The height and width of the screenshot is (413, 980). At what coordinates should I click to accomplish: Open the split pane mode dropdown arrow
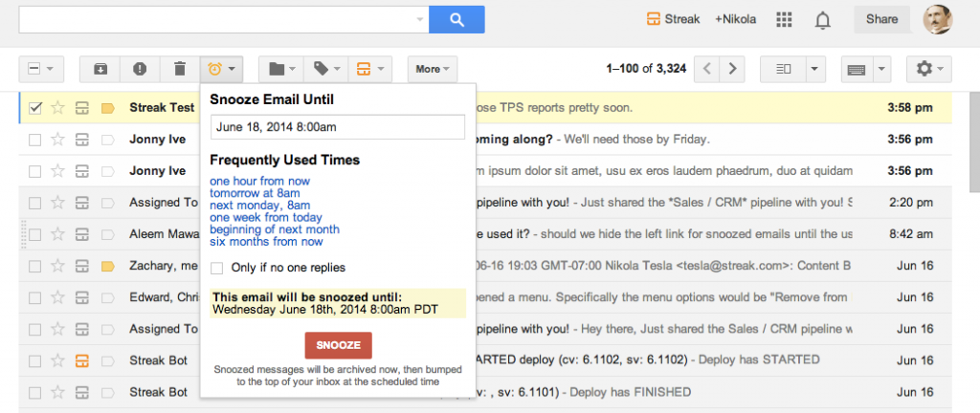click(815, 69)
